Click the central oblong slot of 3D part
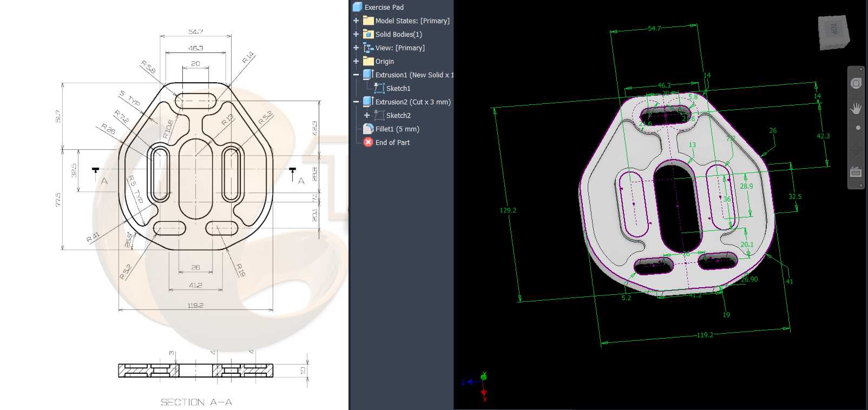Viewport: 868px width, 410px height. [x=678, y=206]
